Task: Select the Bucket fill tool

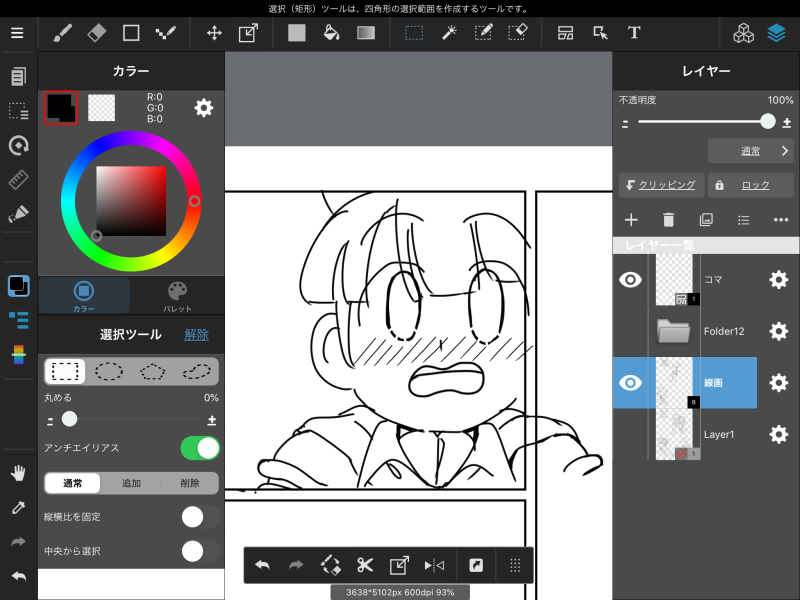Action: tap(332, 33)
